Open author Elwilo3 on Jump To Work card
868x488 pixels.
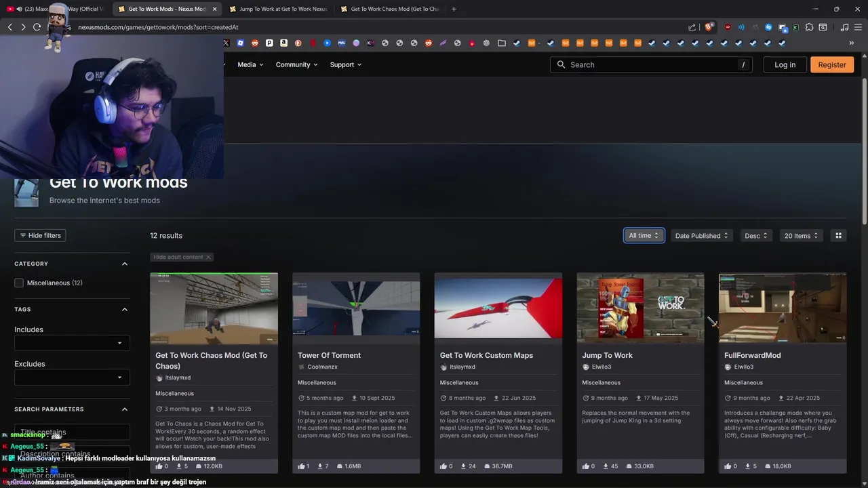point(601,367)
